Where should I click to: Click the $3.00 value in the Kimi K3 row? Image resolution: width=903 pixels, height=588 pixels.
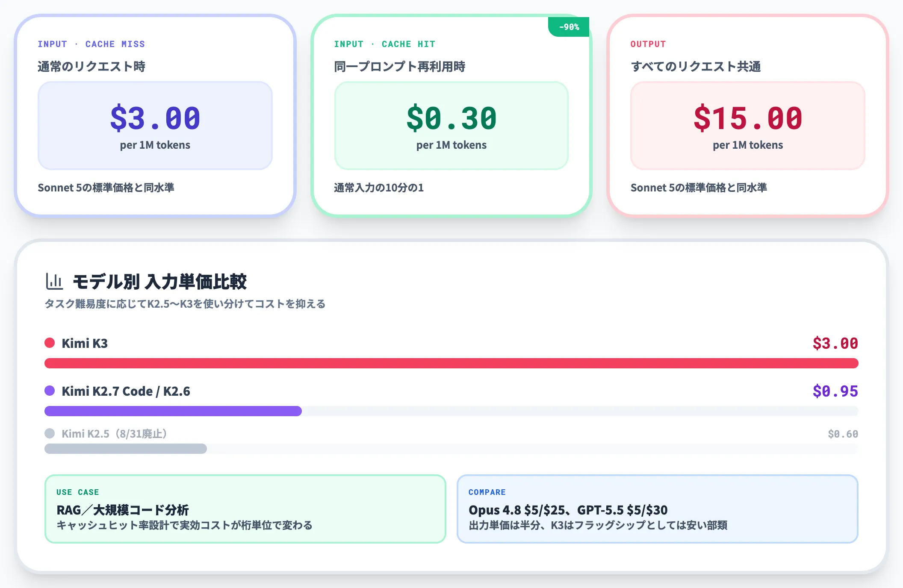(835, 343)
